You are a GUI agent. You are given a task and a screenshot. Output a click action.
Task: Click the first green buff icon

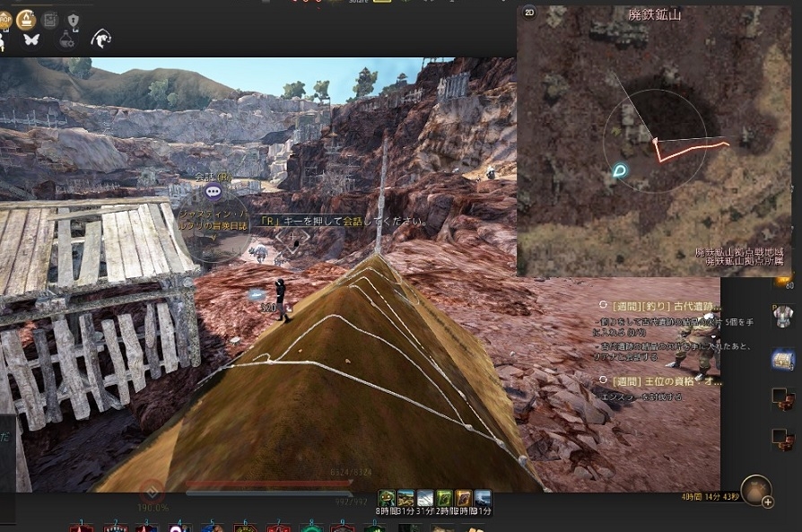[386, 498]
